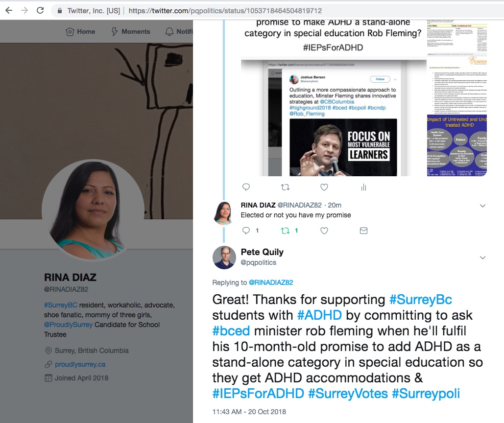Open the Home tab
Image resolution: width=504 pixels, height=423 pixels.
[80, 31]
